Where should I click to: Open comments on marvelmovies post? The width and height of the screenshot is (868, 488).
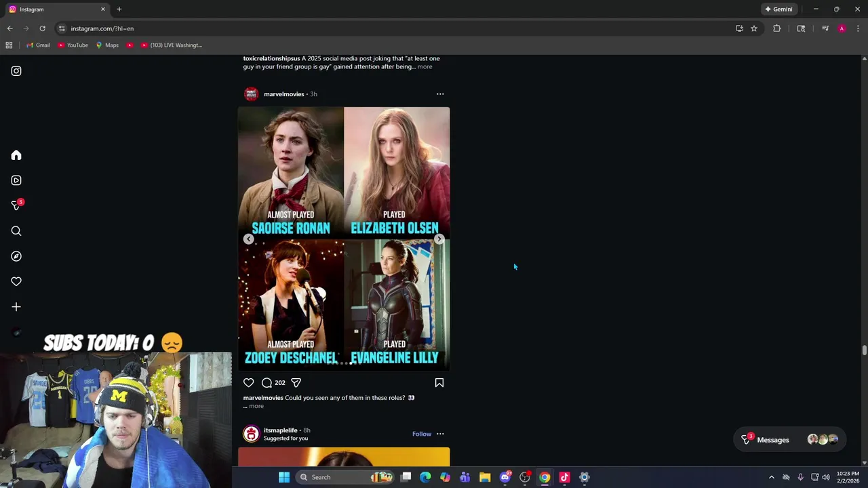coord(267,383)
